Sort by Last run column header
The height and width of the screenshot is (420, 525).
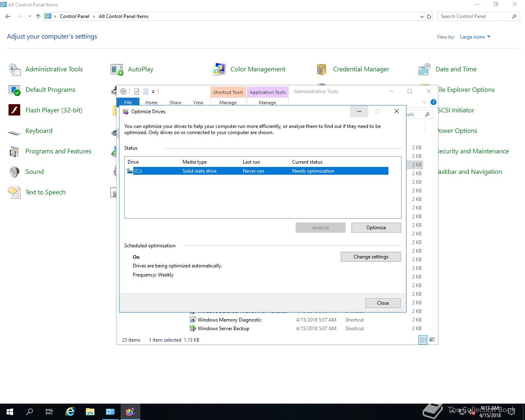tap(265, 162)
